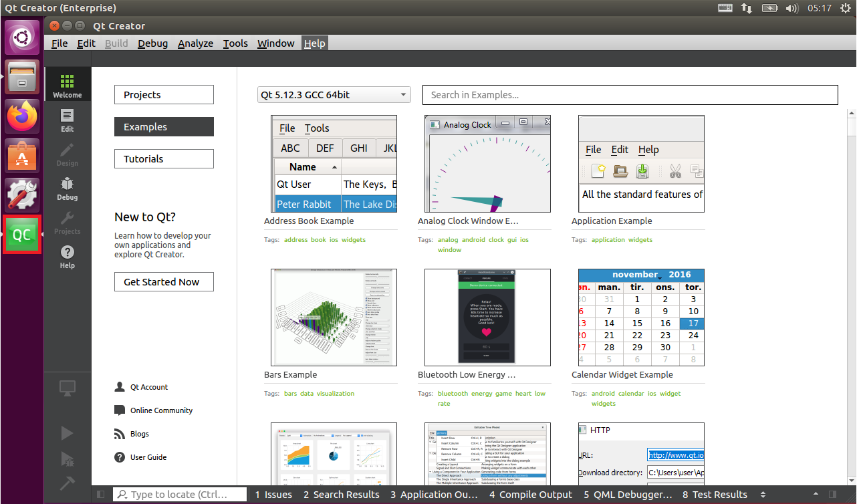Screen dimensions: 857x504
Task: Click the 'bluetooth' tag
Action: pos(453,394)
